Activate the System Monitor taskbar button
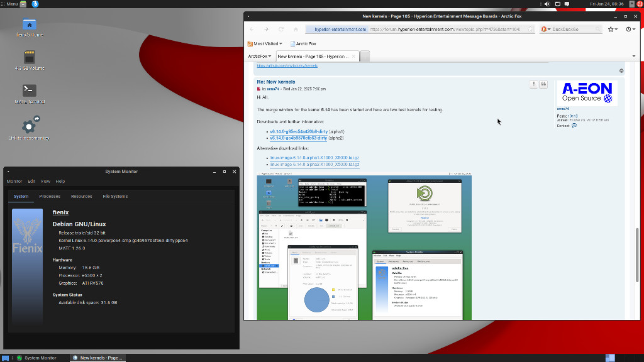Image resolution: width=644 pixels, height=362 pixels. pyautogui.click(x=40, y=358)
